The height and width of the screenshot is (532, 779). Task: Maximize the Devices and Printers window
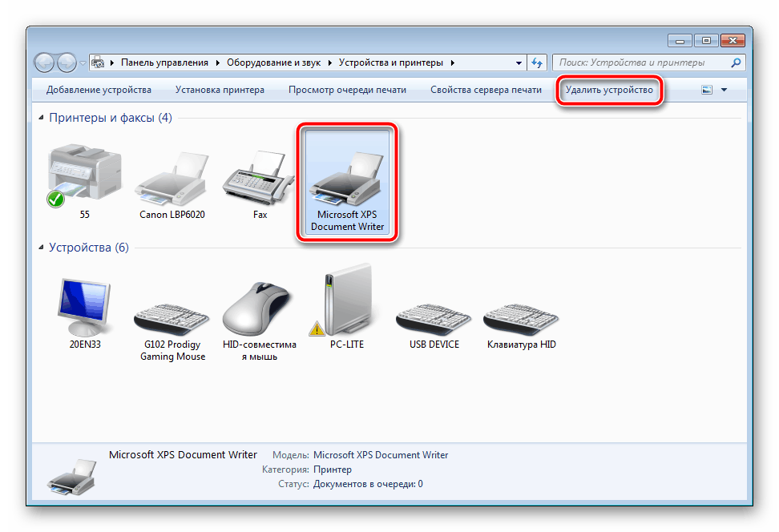click(x=706, y=41)
